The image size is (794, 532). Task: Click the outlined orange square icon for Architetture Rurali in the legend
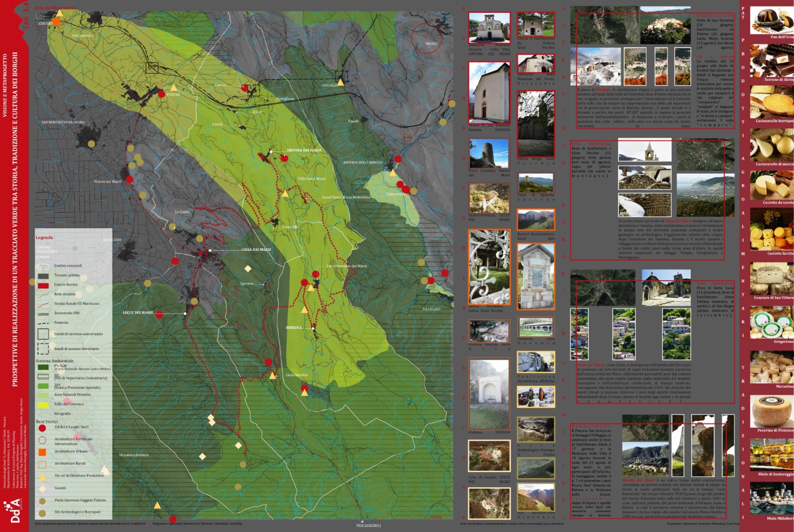(x=42, y=465)
